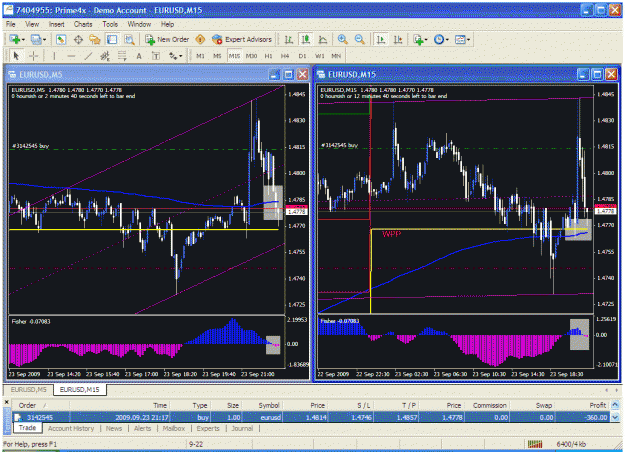Open the Charts menu
The height and width of the screenshot is (452, 625).
tap(83, 24)
